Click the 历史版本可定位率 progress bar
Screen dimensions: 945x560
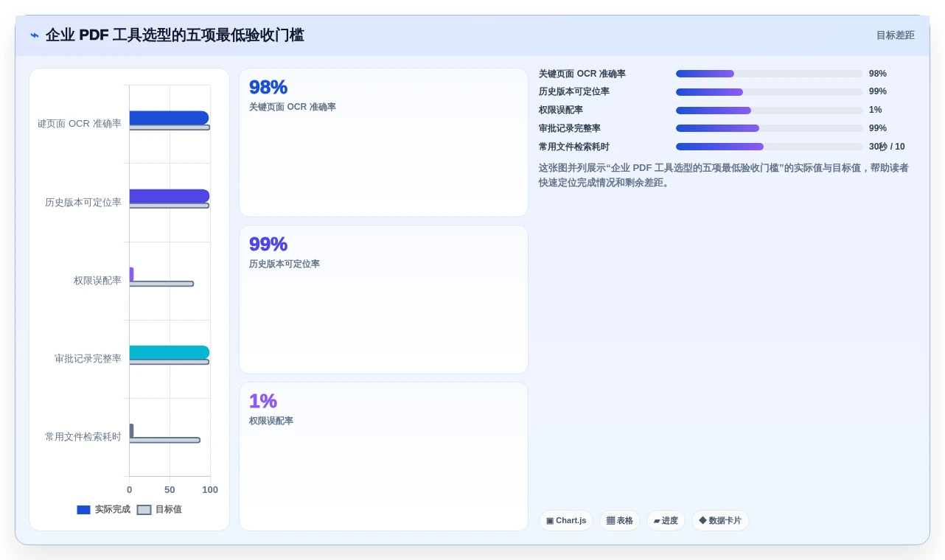pos(769,92)
